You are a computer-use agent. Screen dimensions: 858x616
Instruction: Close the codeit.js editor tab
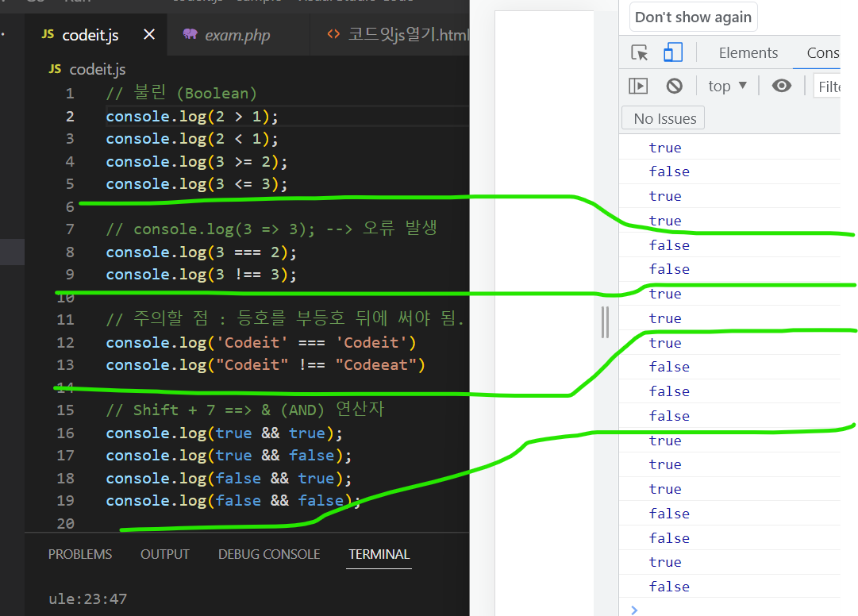point(149,34)
